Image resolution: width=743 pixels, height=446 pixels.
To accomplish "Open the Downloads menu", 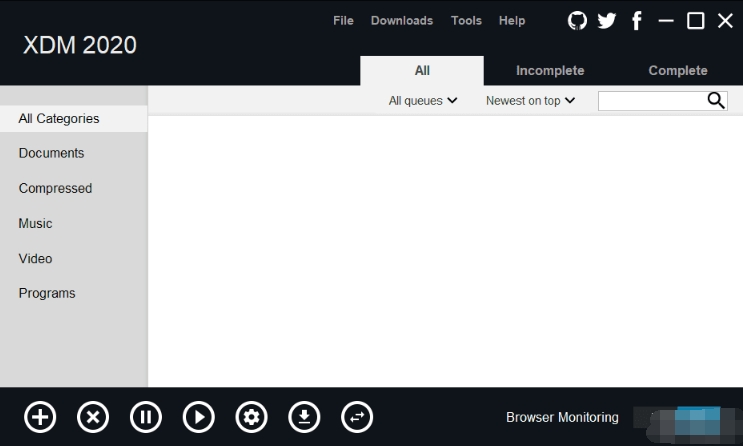I will [x=402, y=21].
